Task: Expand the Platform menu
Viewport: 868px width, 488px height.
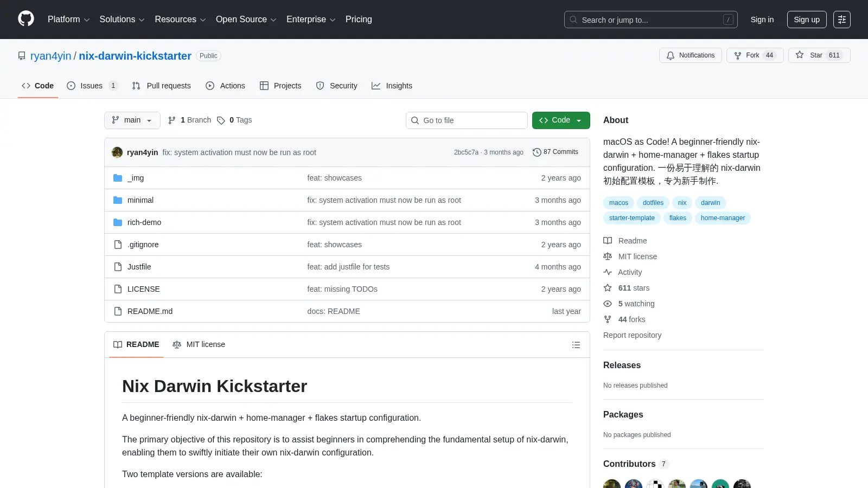Action: (68, 20)
